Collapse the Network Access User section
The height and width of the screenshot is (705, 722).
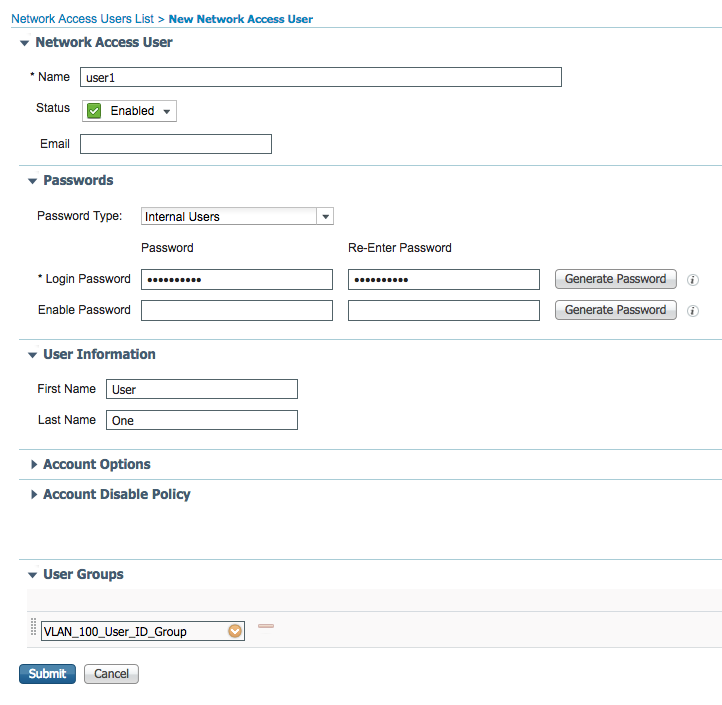click(25, 43)
